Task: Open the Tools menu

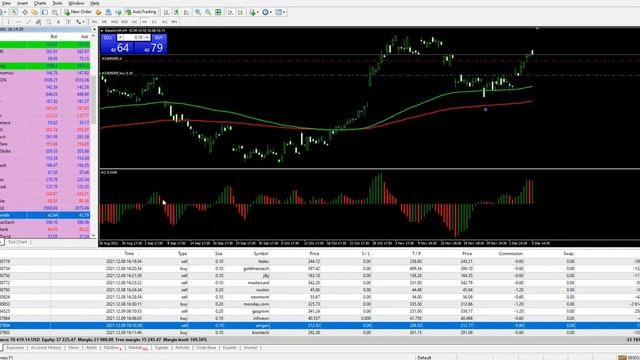Action: pos(58,3)
